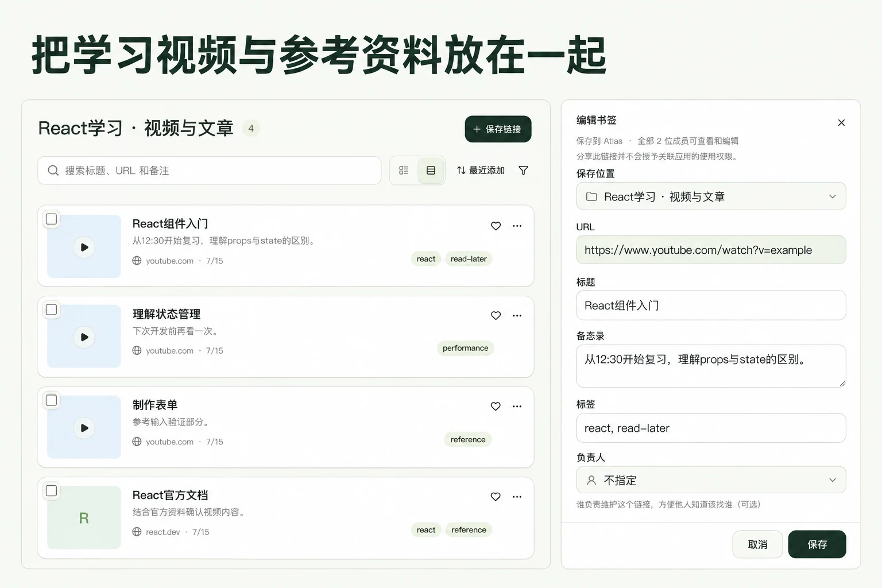Play the React组件入门 video thumbnail
Viewport: 882px width, 588px height.
[x=84, y=247]
